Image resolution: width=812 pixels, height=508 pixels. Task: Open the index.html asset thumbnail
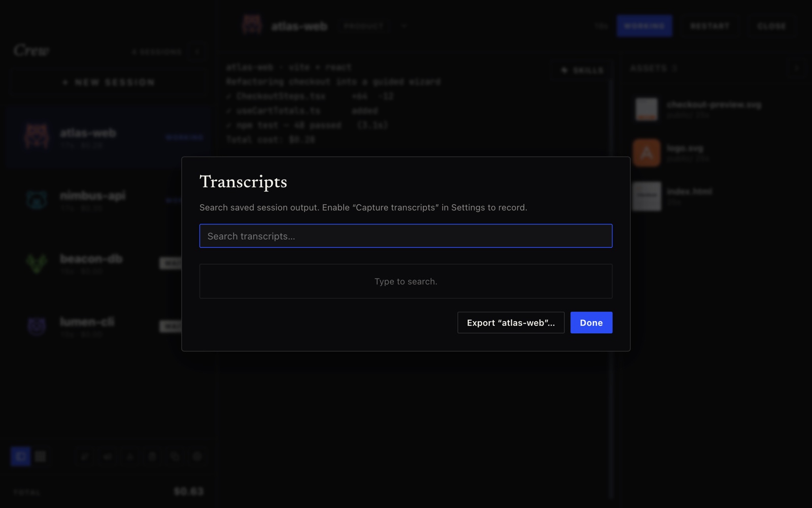point(647,196)
